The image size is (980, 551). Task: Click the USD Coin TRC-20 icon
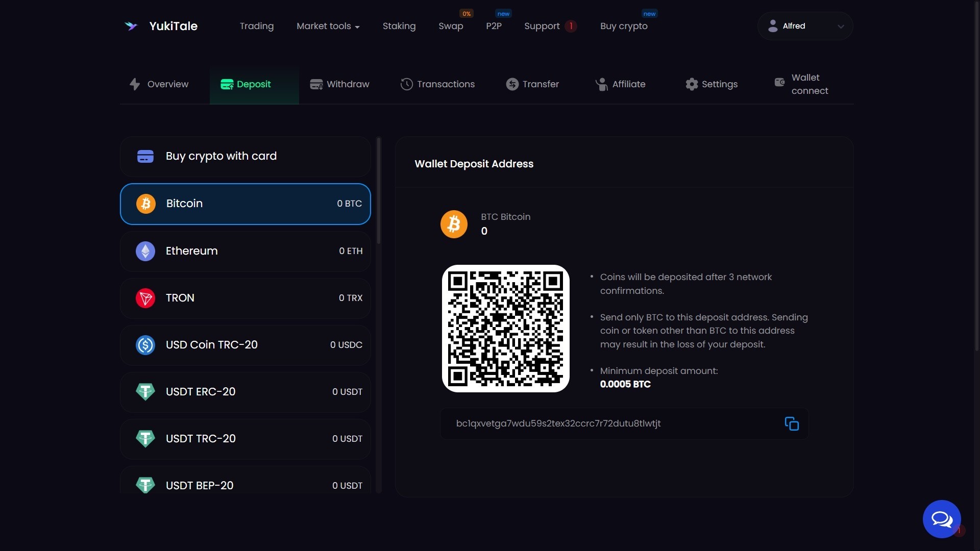click(145, 345)
